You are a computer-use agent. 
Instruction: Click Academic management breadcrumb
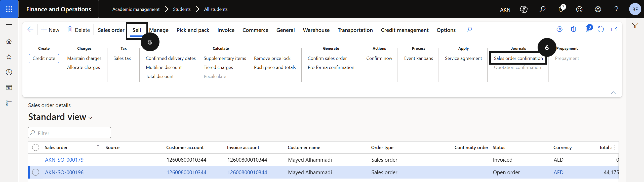pyautogui.click(x=136, y=9)
